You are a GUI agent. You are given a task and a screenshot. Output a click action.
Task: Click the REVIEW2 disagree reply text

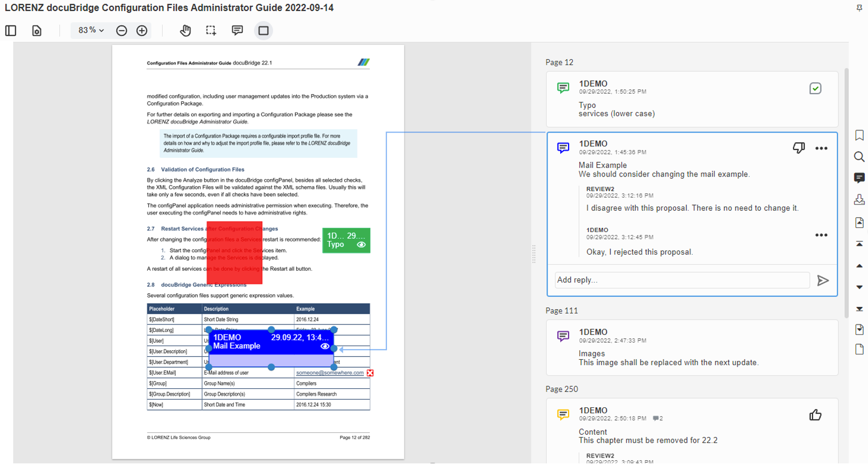(x=692, y=208)
